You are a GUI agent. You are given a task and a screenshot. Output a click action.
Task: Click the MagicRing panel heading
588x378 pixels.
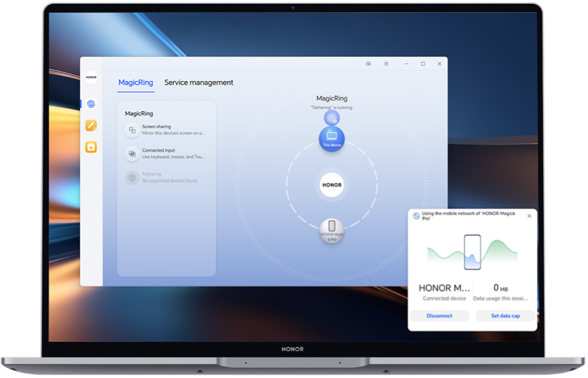click(x=139, y=113)
